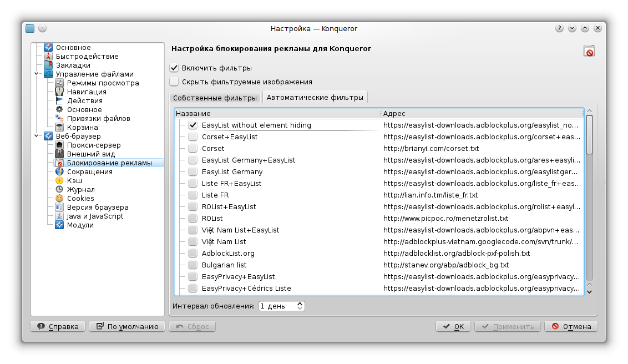Open the ad blocking icon in the sidebar
The width and height of the screenshot is (628, 364).
(x=59, y=163)
